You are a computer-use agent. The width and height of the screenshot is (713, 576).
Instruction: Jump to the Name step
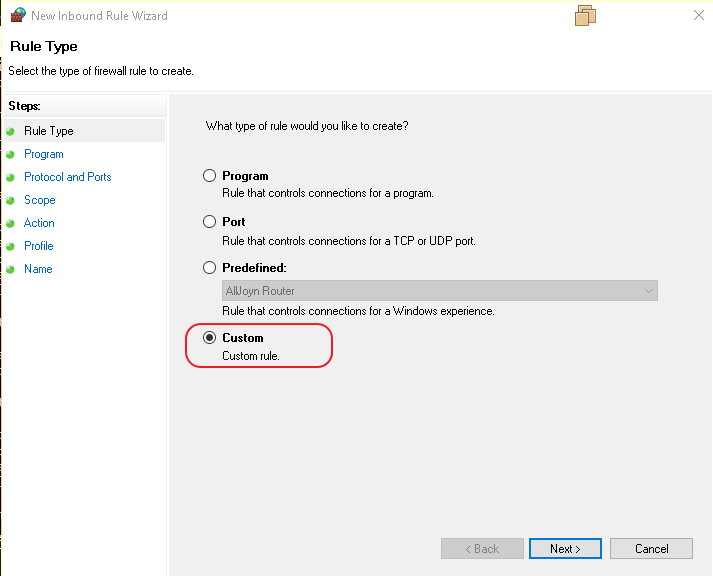click(x=38, y=269)
